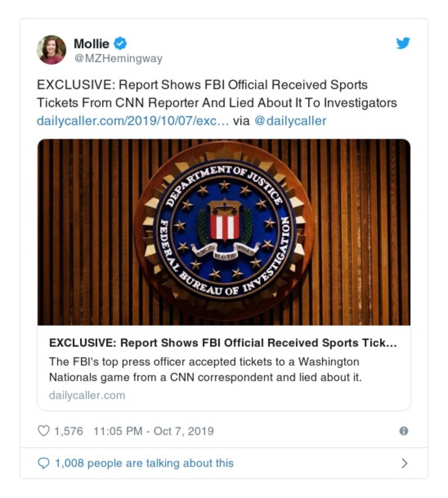Screen dimensions: 448x498
Task: Open the FBI seal preview image
Action: 224,232
